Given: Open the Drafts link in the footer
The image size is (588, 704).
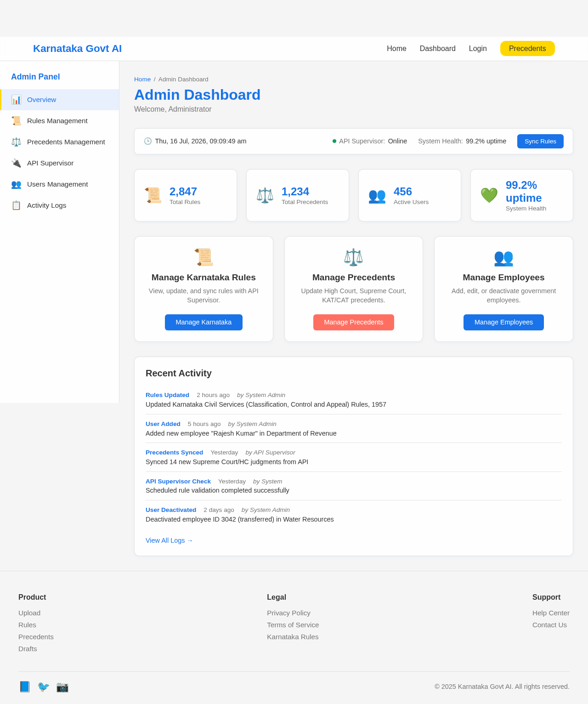Looking at the screenshot, I should click(28, 649).
